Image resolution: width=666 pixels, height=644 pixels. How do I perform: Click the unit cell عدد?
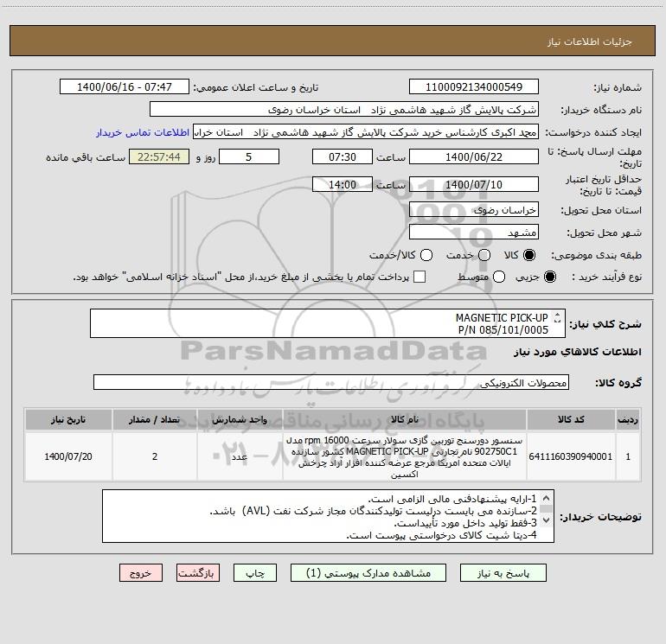240,456
